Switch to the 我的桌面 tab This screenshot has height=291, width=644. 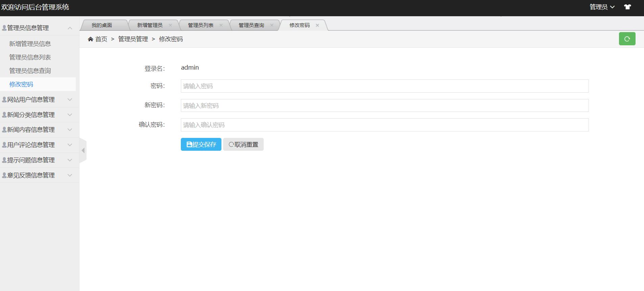click(102, 25)
